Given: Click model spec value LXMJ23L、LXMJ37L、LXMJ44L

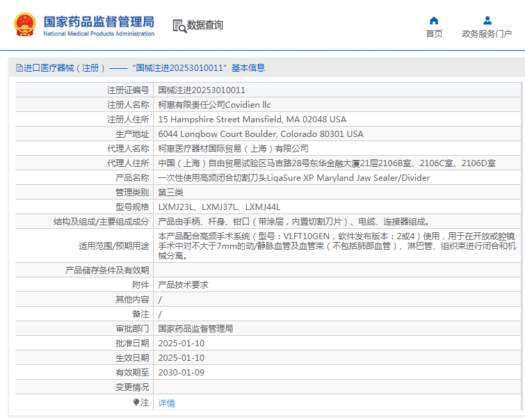Looking at the screenshot, I should tap(219, 207).
